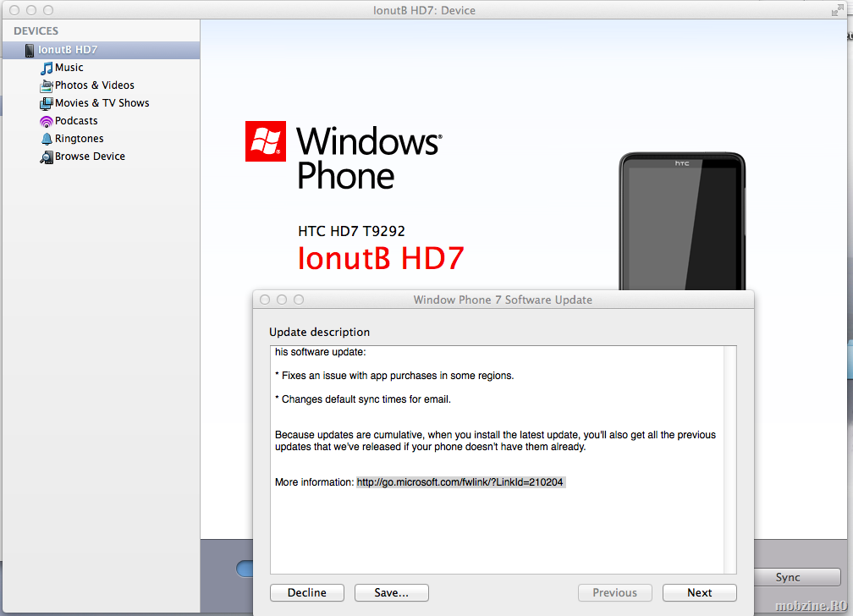Viewport: 853px width, 616px height.
Task: Click the IonutB HD7 phone icon in sidebar
Action: pos(30,50)
